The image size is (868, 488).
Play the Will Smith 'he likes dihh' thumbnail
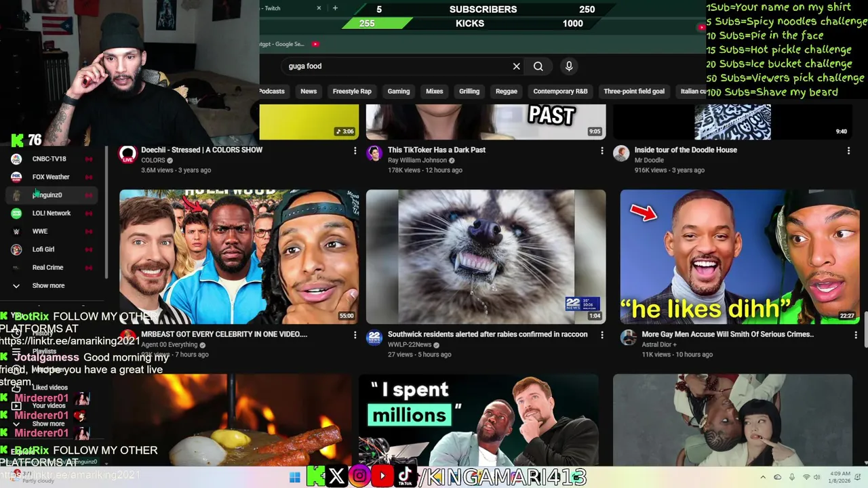[740, 257]
